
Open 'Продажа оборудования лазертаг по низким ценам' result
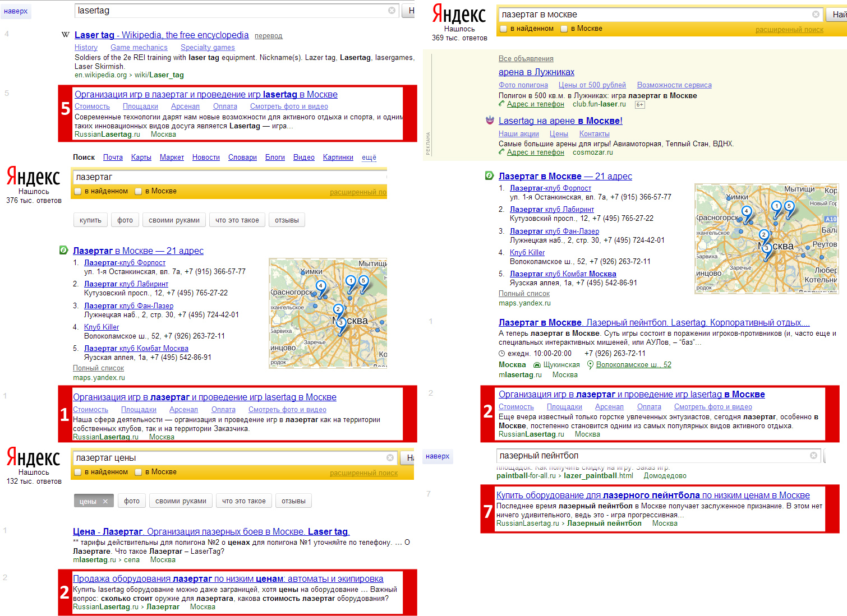click(x=228, y=578)
